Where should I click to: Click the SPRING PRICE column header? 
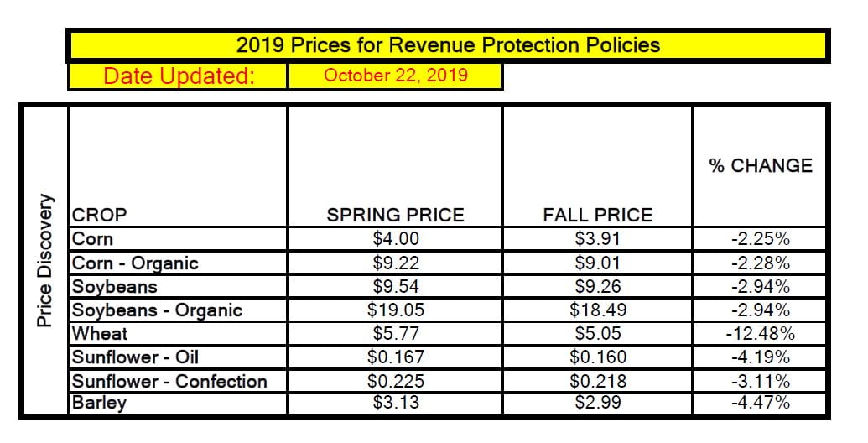click(x=395, y=214)
